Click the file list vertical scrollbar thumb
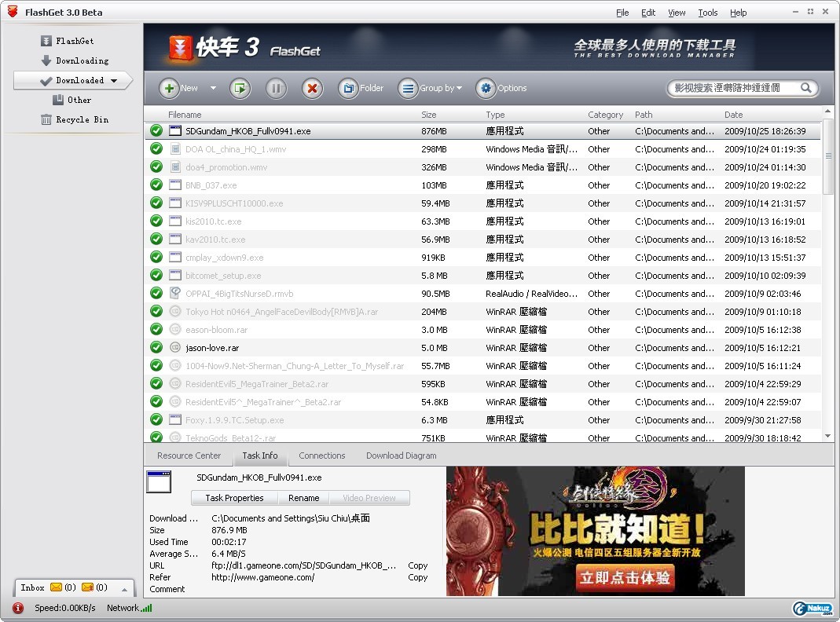Screen dimensions: 840x622 coord(828,156)
